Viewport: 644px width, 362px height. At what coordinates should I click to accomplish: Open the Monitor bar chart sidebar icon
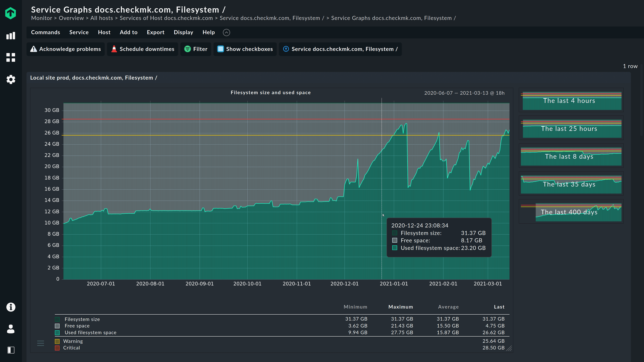click(11, 35)
